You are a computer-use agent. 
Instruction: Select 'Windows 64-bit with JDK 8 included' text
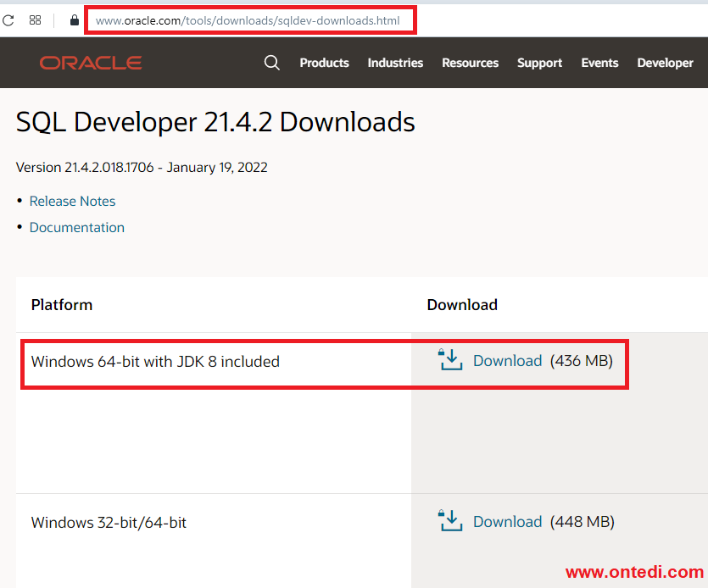click(155, 362)
